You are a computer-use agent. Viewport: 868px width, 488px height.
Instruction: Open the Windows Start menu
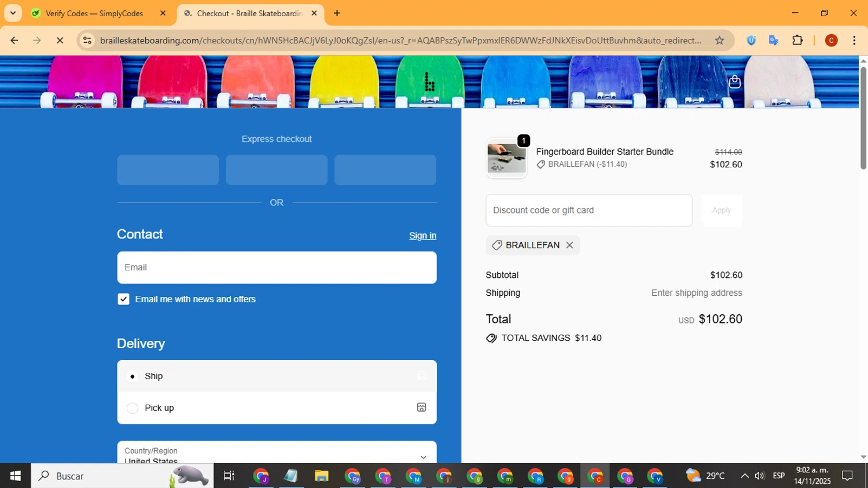pyautogui.click(x=15, y=476)
